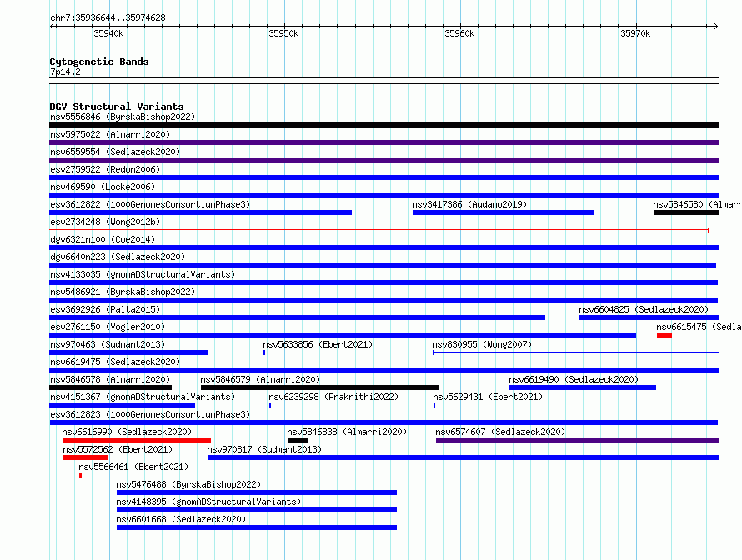Click nsv6619490 (Sedlazeck2020) label
Screen dimensions: 742x560
pyautogui.click(x=574, y=379)
